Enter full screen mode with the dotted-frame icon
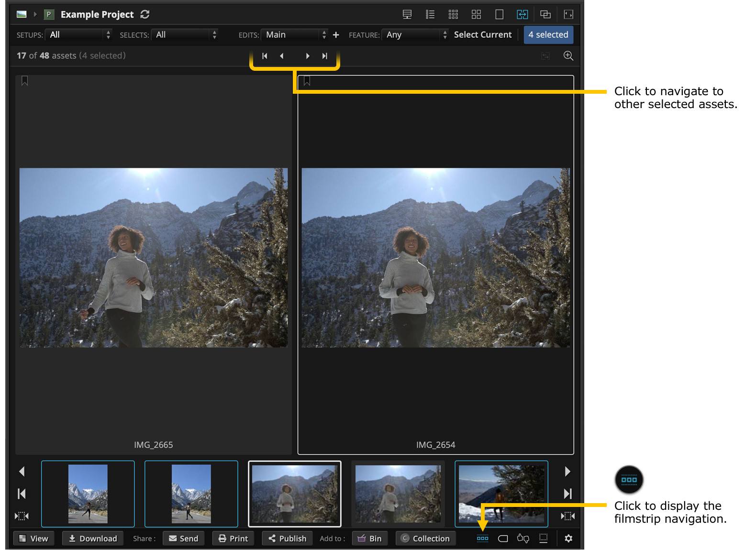 point(568,14)
